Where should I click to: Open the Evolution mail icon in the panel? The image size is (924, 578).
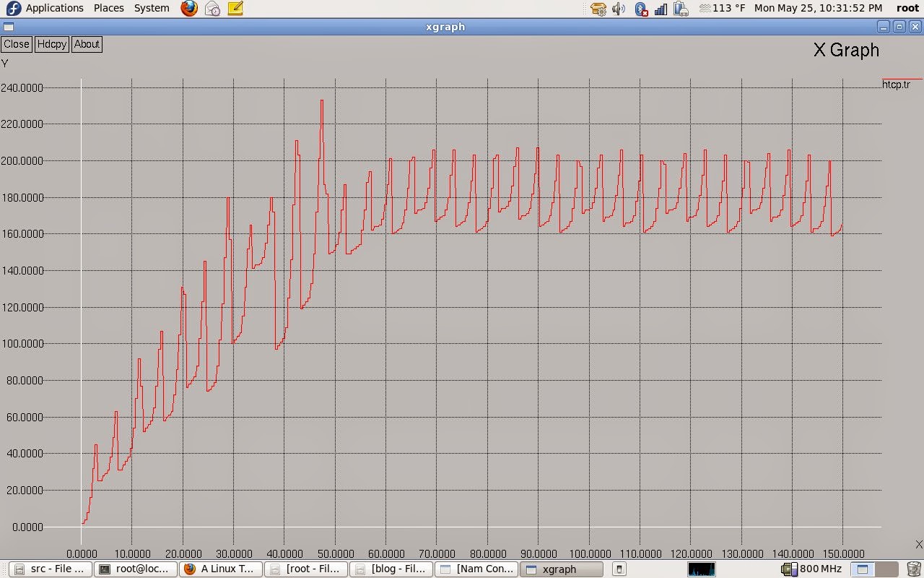click(x=212, y=8)
